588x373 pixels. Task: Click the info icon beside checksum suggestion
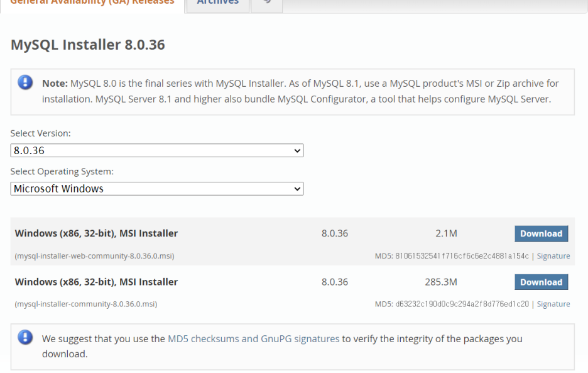point(25,337)
